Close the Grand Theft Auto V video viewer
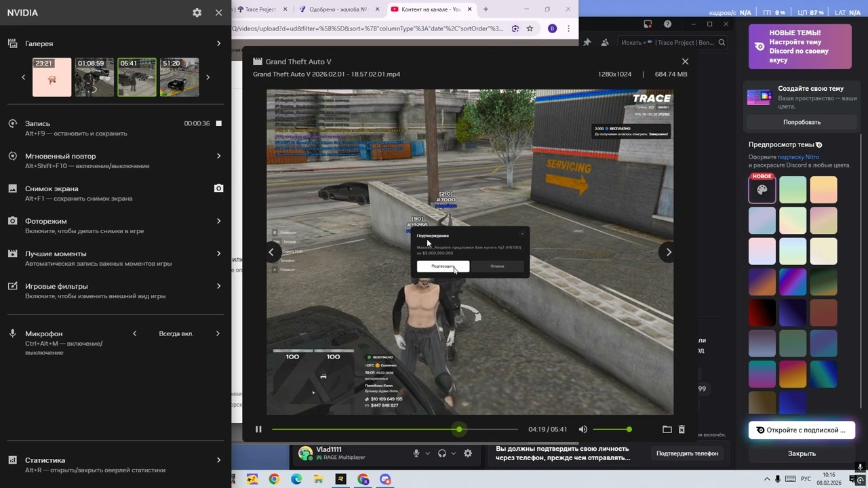The height and width of the screenshot is (488, 868). tap(685, 61)
